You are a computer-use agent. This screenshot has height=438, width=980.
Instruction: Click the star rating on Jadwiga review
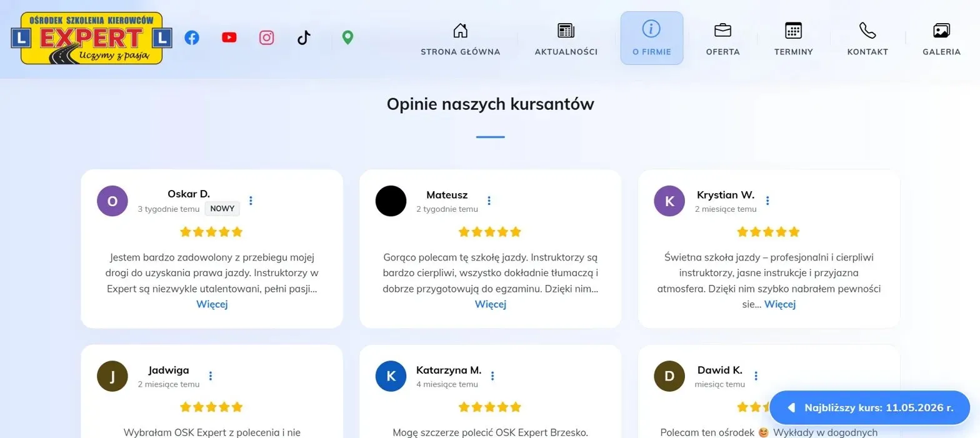tap(211, 407)
